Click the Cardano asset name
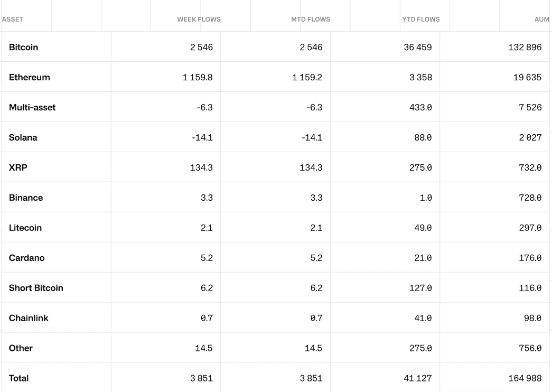Viewport: 552px width, 392px height. pos(26,258)
